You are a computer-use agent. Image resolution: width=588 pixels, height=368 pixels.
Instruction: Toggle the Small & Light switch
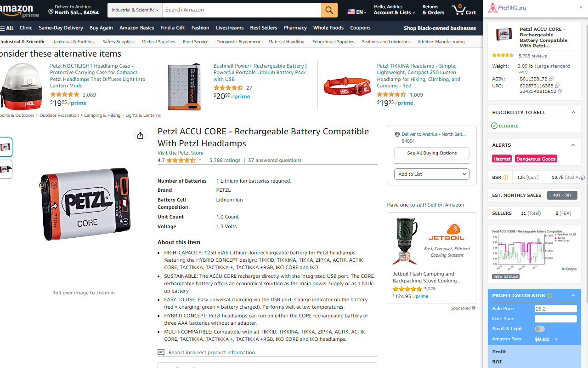[x=540, y=329]
